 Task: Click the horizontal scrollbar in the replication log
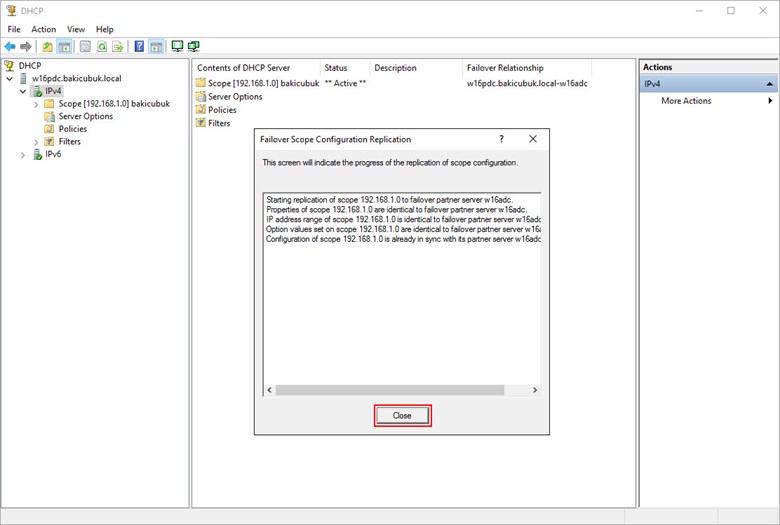click(x=400, y=390)
